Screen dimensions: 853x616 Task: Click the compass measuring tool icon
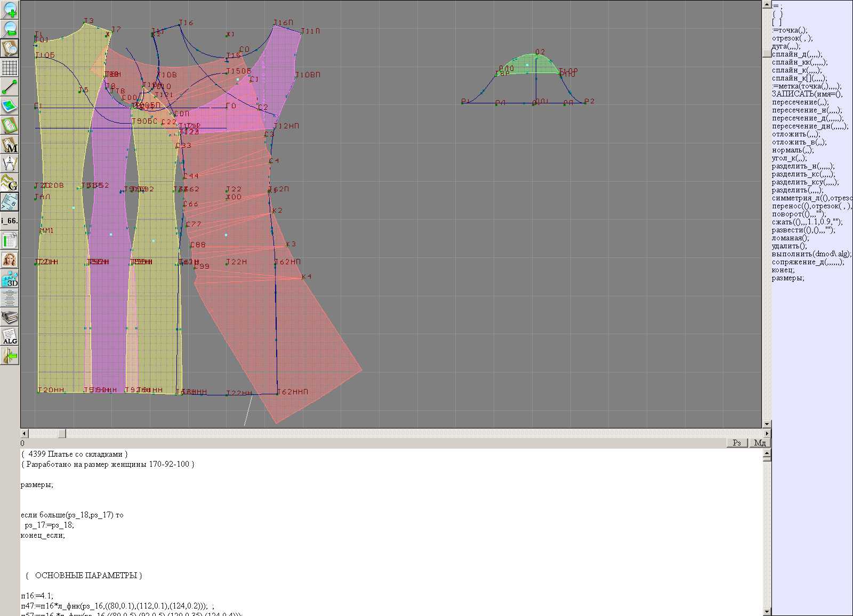click(10, 164)
